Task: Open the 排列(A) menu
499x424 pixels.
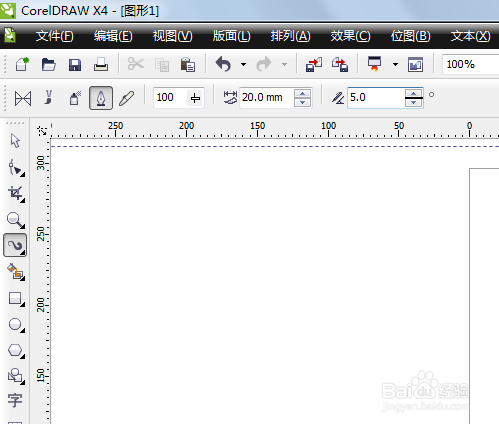Action: tap(290, 36)
